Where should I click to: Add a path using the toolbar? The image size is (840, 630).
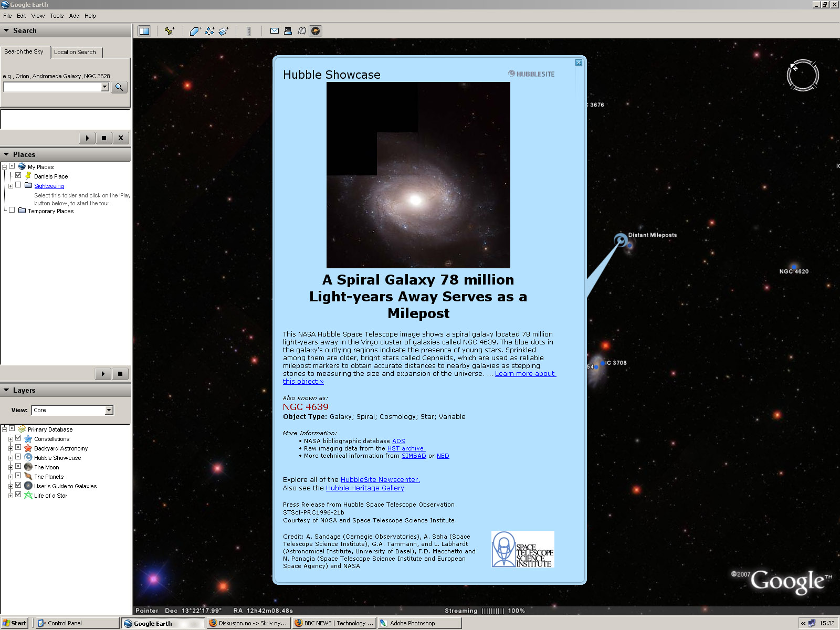point(209,31)
